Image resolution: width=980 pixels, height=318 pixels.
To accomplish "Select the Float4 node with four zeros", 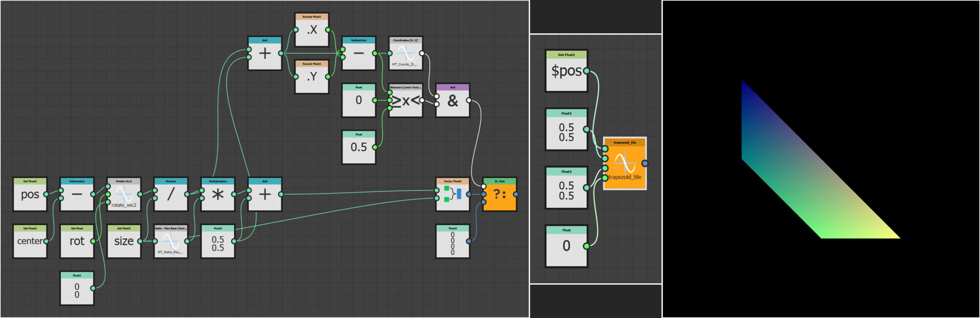I will click(453, 241).
